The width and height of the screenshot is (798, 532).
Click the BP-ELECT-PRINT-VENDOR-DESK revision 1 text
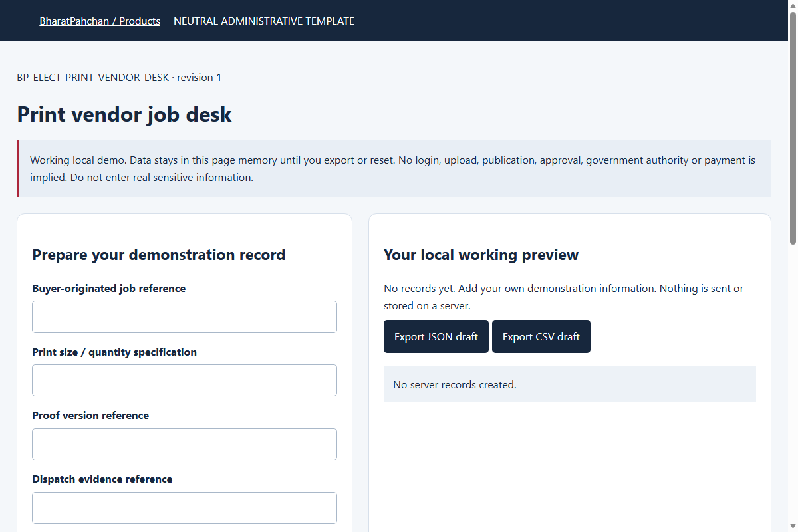(x=119, y=78)
